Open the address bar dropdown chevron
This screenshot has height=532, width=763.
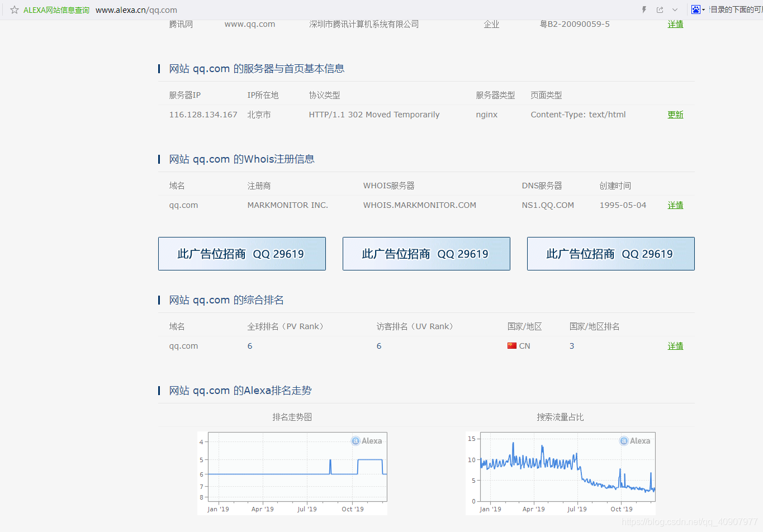coord(675,9)
